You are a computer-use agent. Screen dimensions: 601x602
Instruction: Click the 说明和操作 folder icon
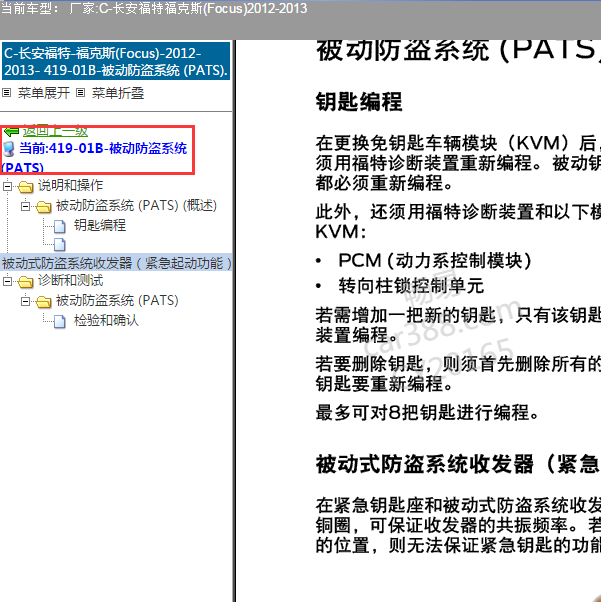click(x=26, y=187)
